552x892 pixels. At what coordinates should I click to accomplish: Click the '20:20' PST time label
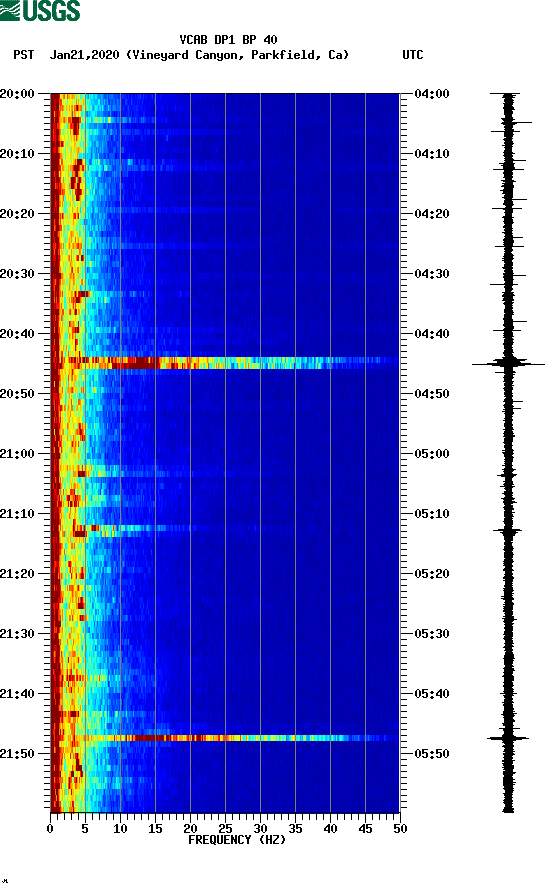point(18,214)
